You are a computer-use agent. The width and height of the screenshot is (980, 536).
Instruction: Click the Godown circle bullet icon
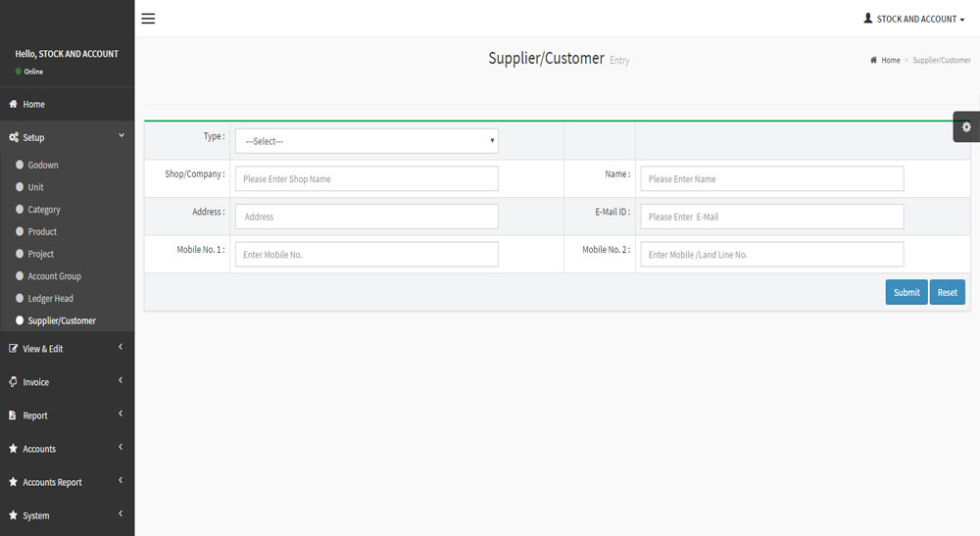click(20, 165)
